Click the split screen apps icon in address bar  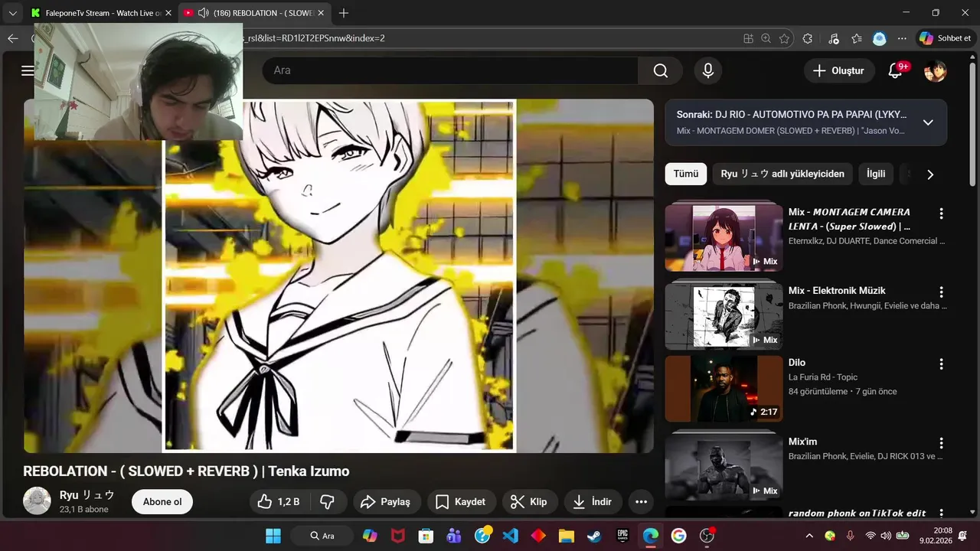click(x=748, y=38)
